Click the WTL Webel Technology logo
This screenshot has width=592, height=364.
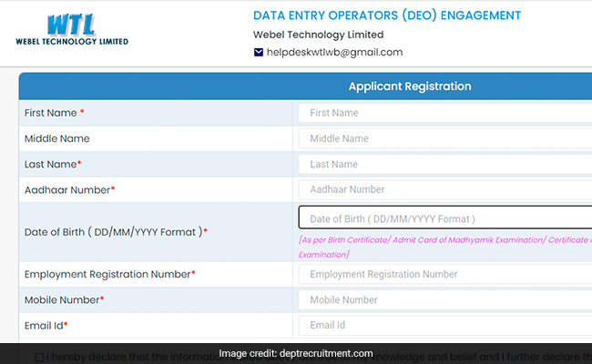point(72,29)
